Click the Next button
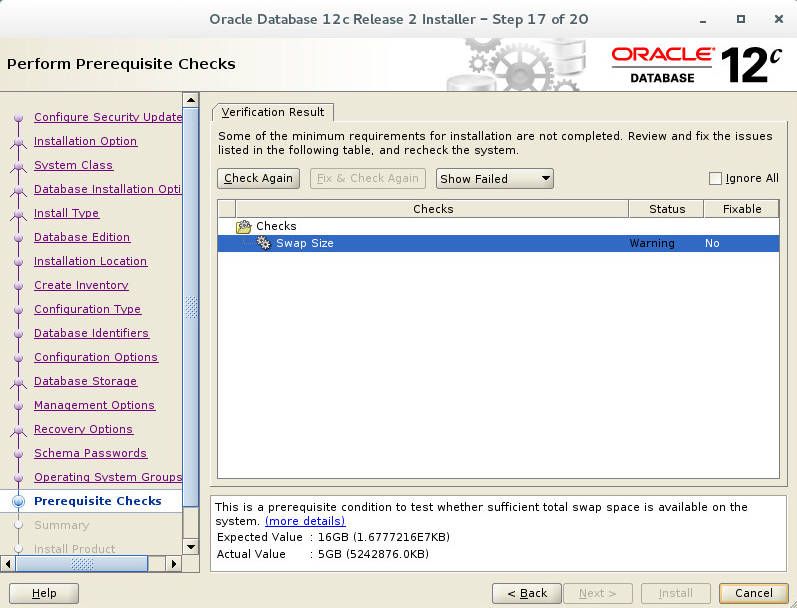 click(598, 593)
